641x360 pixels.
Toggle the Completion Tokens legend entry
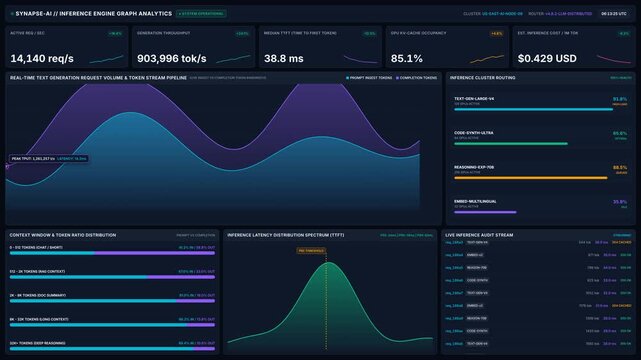416,78
